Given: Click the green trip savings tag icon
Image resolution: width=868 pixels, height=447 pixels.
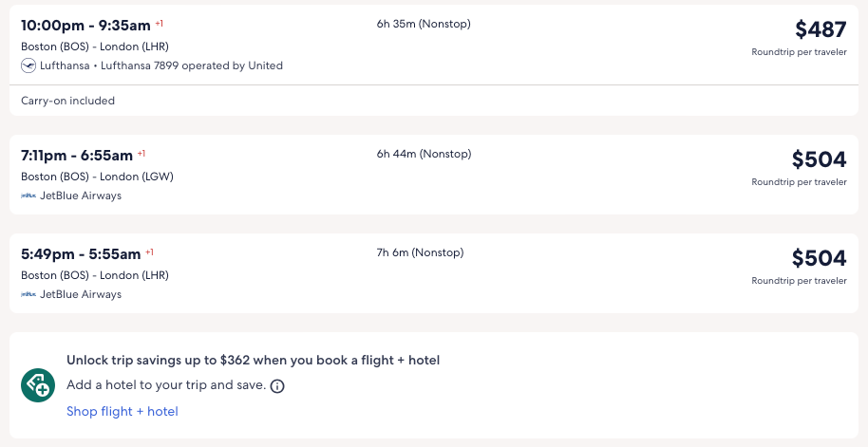Looking at the screenshot, I should (x=37, y=385).
